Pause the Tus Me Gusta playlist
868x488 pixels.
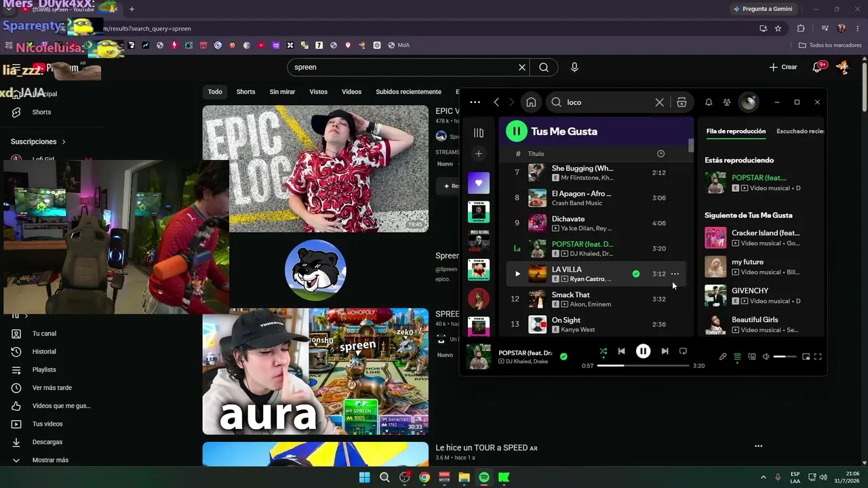coord(516,131)
